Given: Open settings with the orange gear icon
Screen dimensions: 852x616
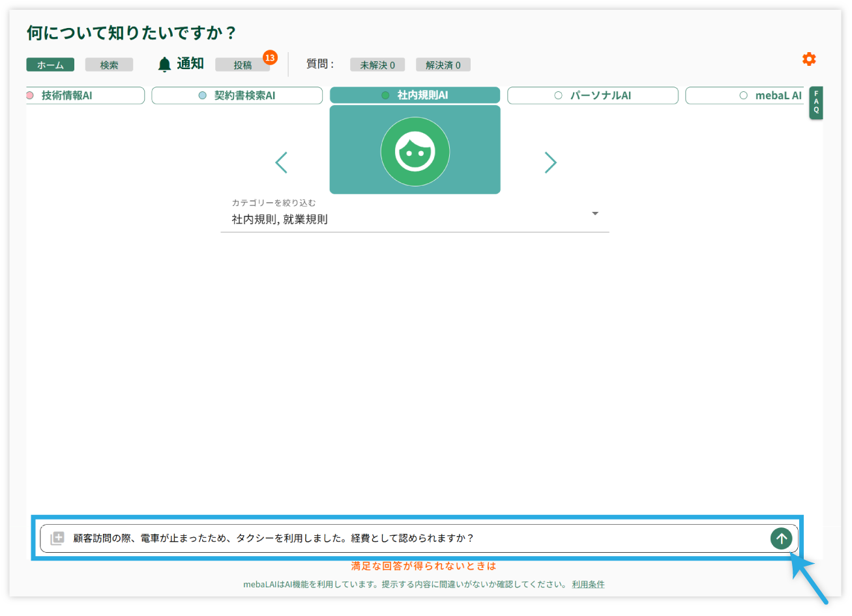Looking at the screenshot, I should coord(808,59).
